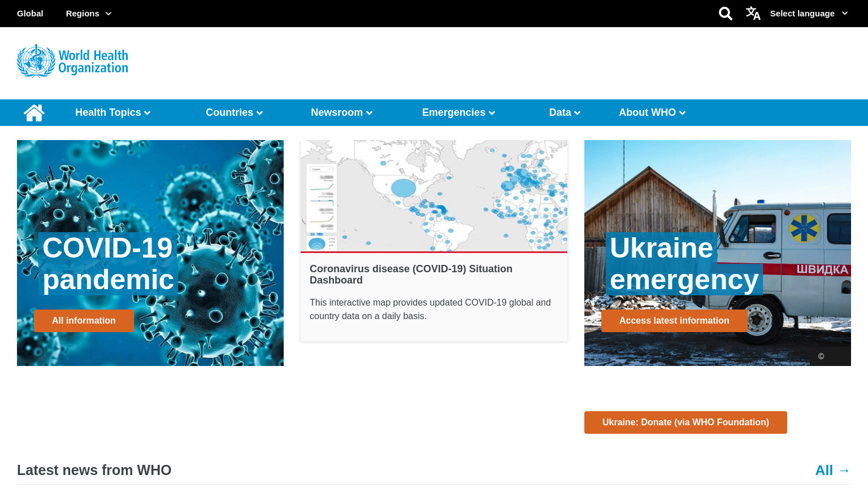Expand the Emergencies menu
The image size is (868, 488).
(459, 112)
